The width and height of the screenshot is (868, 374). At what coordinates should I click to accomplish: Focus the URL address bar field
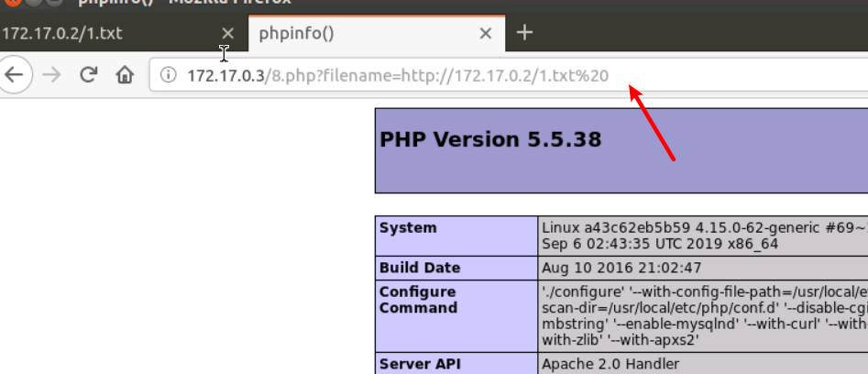(x=510, y=74)
